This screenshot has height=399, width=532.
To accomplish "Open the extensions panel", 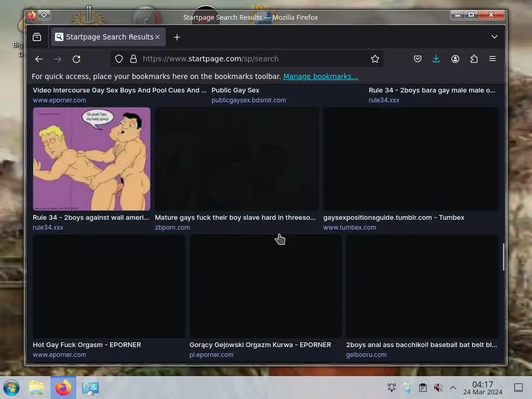I will (x=474, y=59).
